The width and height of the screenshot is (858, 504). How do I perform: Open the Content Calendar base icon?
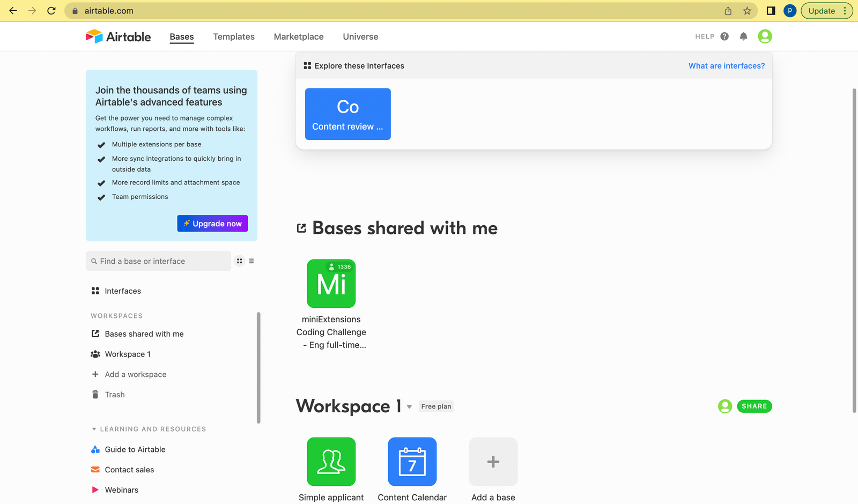pyautogui.click(x=412, y=462)
